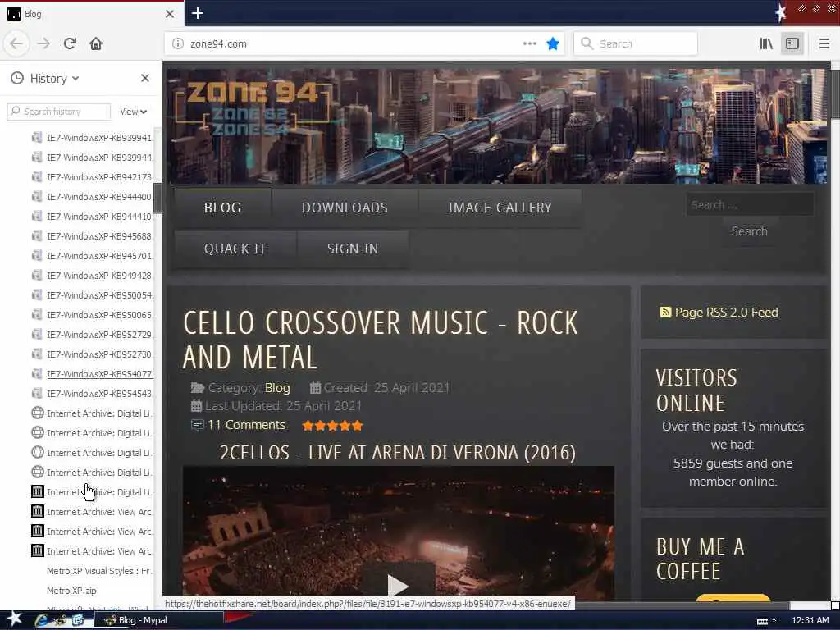Open the QUACK IT menu item
Image resolution: width=840 pixels, height=630 pixels.
click(x=235, y=249)
